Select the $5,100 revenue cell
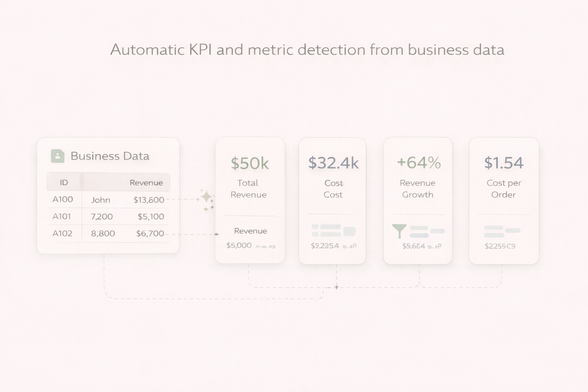This screenshot has height=392, width=588. click(x=151, y=217)
